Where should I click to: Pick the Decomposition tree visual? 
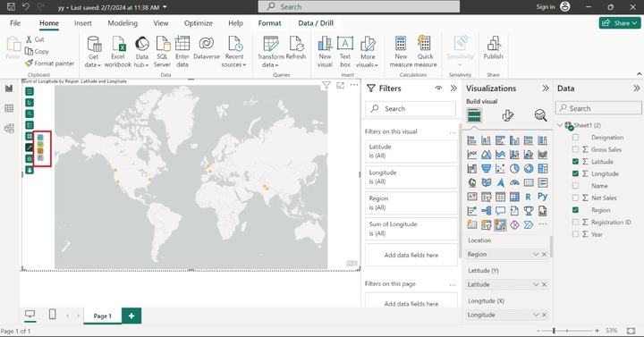(x=486, y=211)
